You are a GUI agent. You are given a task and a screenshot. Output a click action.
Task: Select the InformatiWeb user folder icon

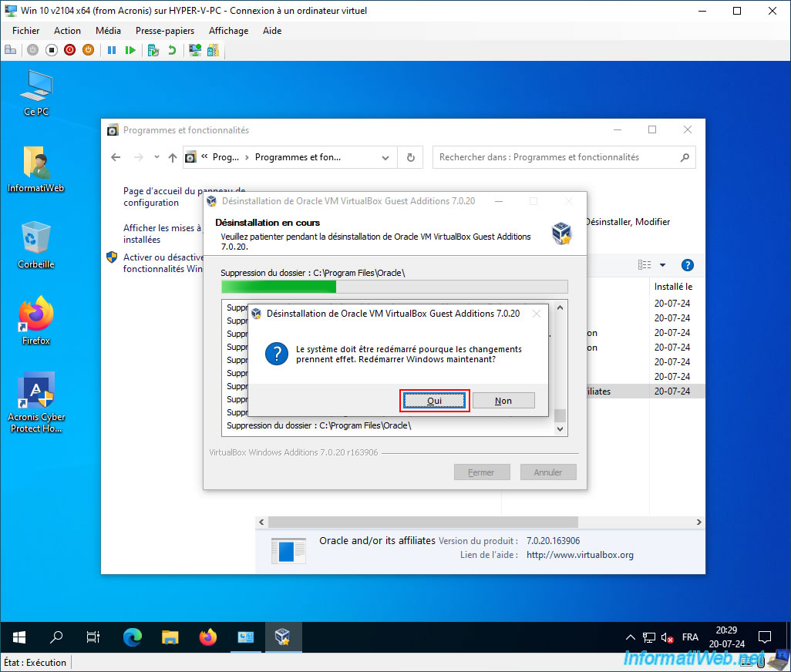point(35,170)
